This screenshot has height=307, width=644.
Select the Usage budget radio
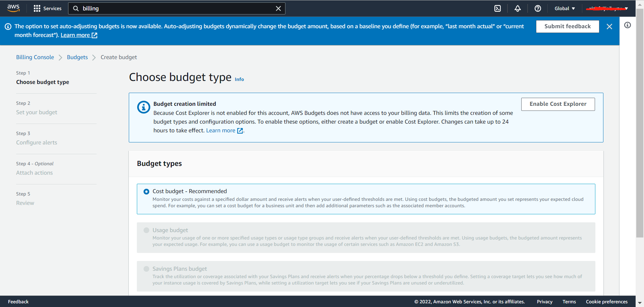[x=146, y=230]
